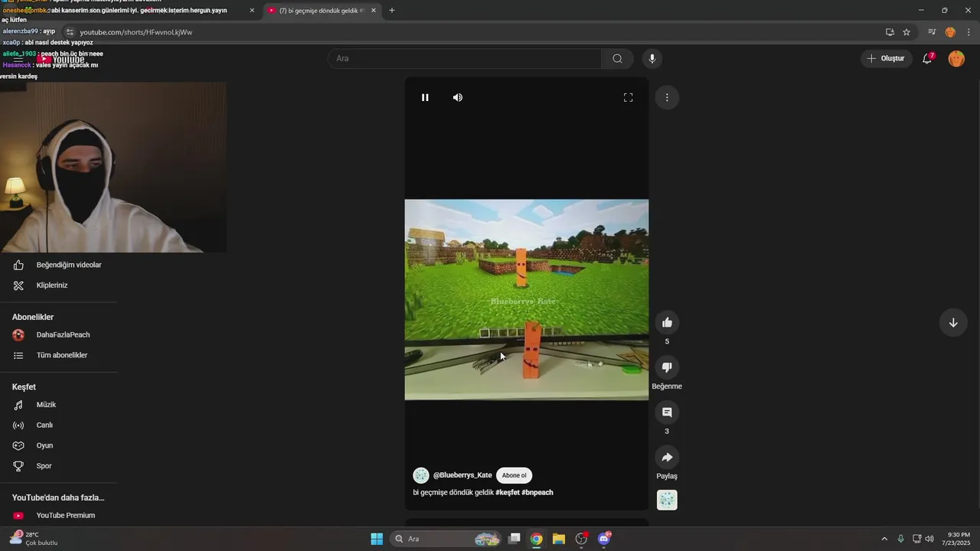Image resolution: width=980 pixels, height=551 pixels.
Task: Click the gaming icon beside Oyun
Action: click(18, 445)
